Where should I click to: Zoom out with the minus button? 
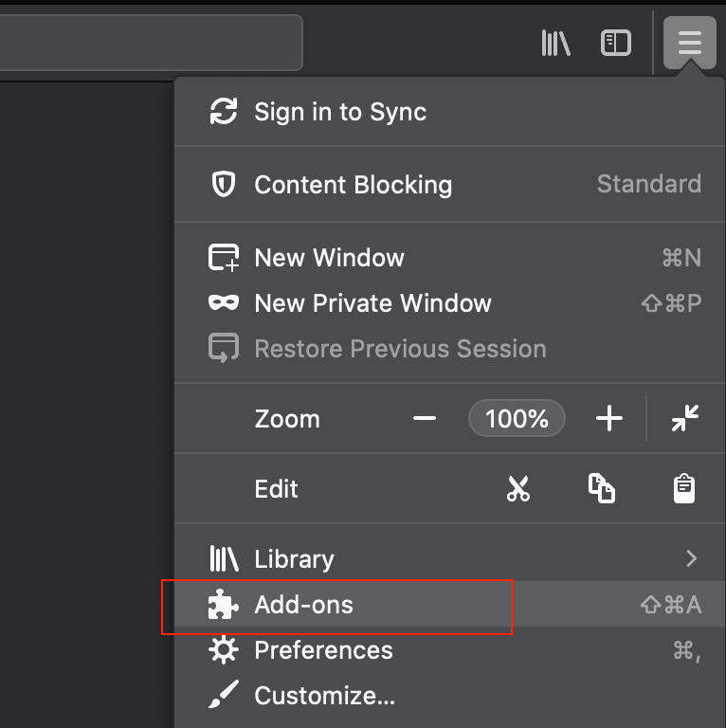(425, 418)
